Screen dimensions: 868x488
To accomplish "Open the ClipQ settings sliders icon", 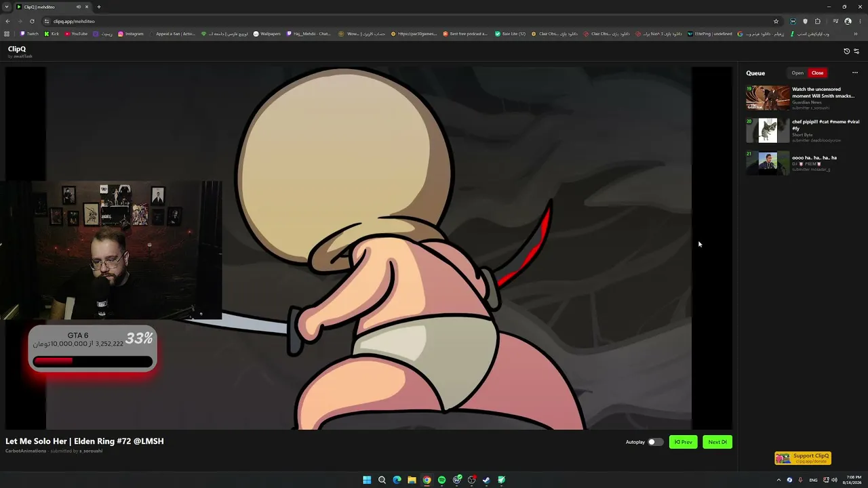I will coord(856,51).
